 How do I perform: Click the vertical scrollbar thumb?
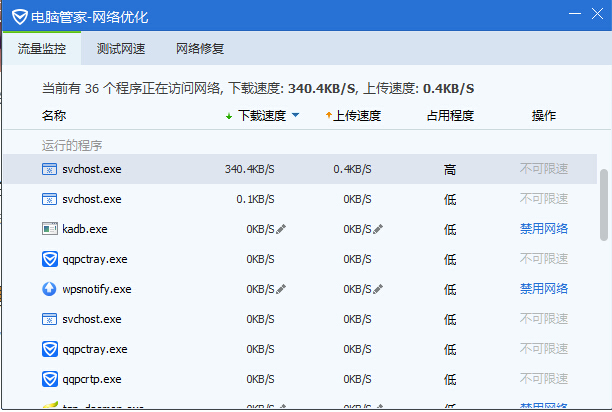click(x=604, y=205)
